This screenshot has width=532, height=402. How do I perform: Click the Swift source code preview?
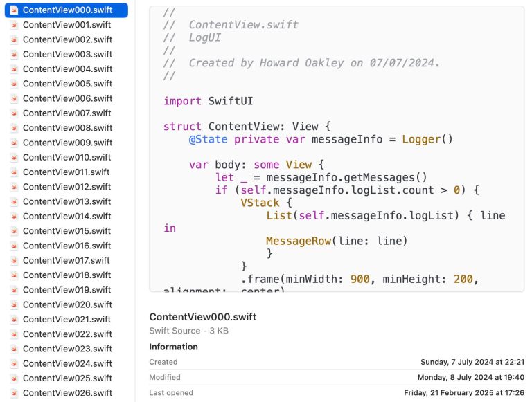(337, 149)
